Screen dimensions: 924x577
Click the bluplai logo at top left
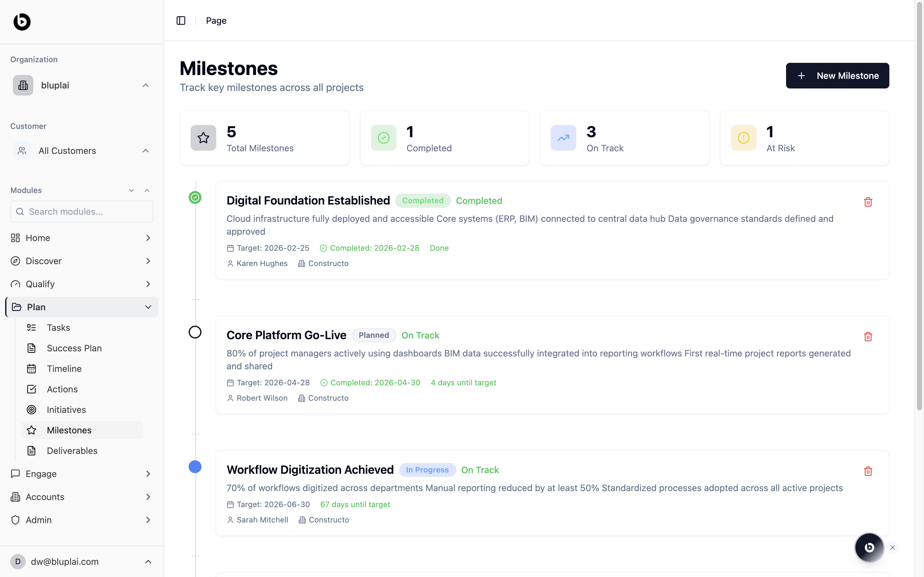22,22
